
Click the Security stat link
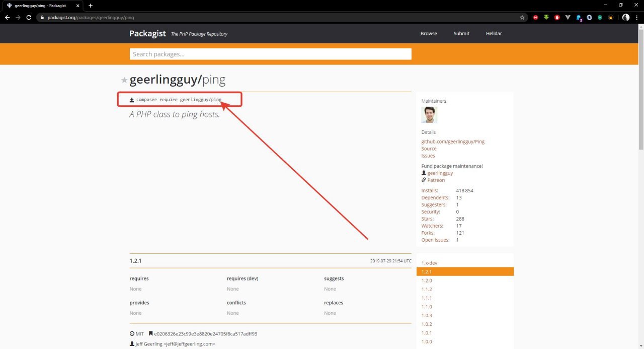tap(432, 212)
